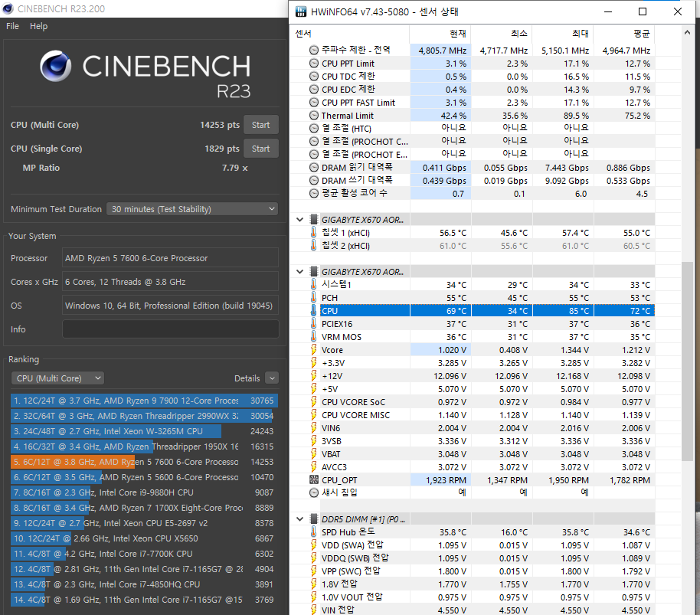Viewport: 700px width, 615px height.
Task: Start the CPU Multi Core test
Action: click(260, 125)
